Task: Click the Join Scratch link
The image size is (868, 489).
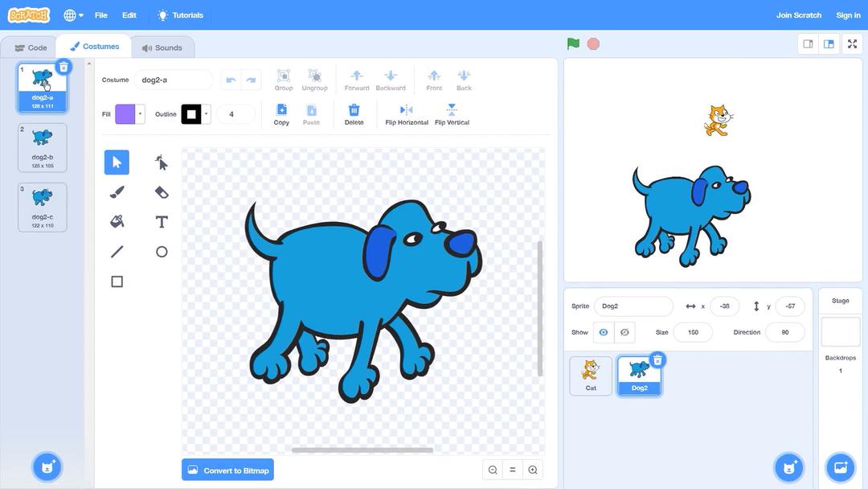Action: (798, 15)
